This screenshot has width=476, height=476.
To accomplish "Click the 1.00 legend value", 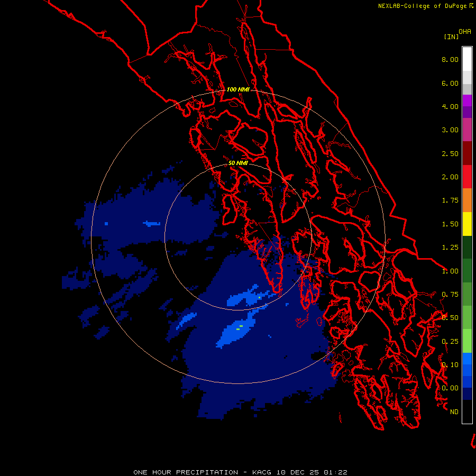I will pyautogui.click(x=450, y=271).
